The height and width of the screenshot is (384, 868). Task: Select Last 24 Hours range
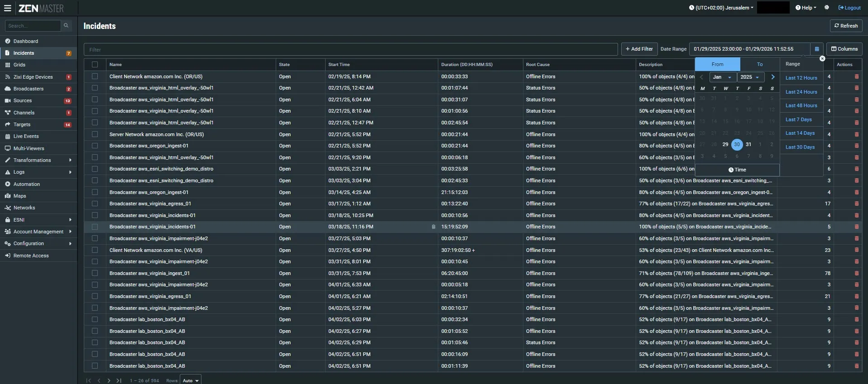(x=801, y=92)
